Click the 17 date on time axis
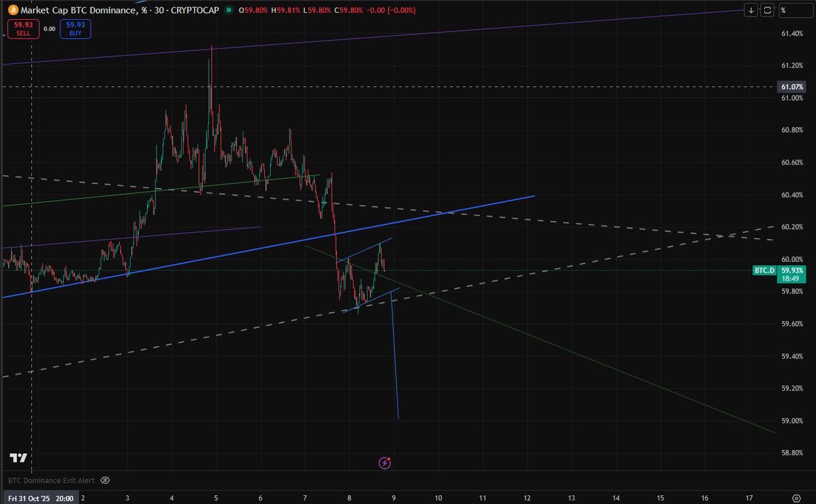Screen dimensions: 816x504 [x=749, y=499]
